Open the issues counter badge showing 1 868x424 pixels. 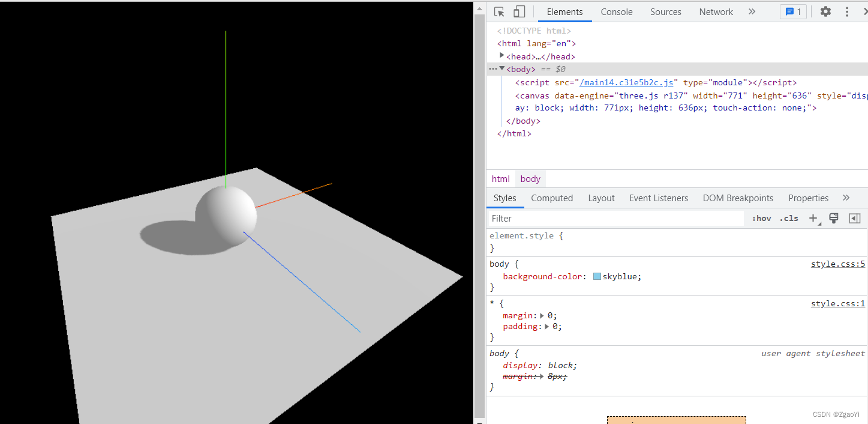click(793, 12)
